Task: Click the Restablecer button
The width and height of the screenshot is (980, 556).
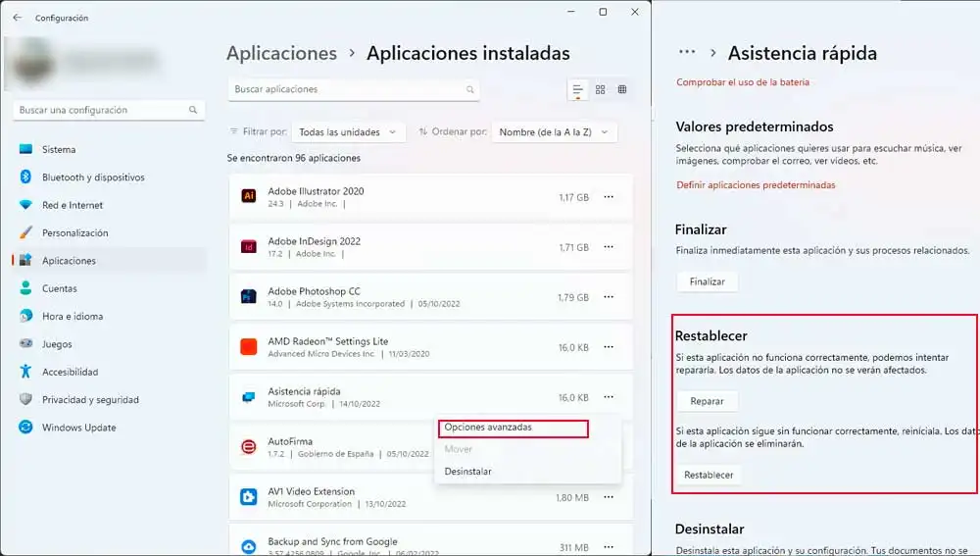Action: pyautogui.click(x=709, y=475)
